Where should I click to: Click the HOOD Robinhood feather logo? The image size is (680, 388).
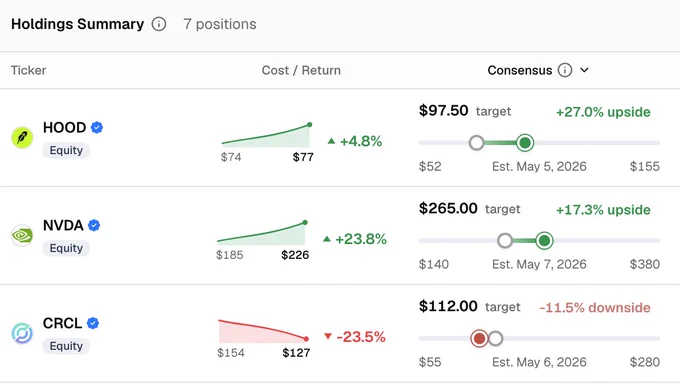point(22,138)
